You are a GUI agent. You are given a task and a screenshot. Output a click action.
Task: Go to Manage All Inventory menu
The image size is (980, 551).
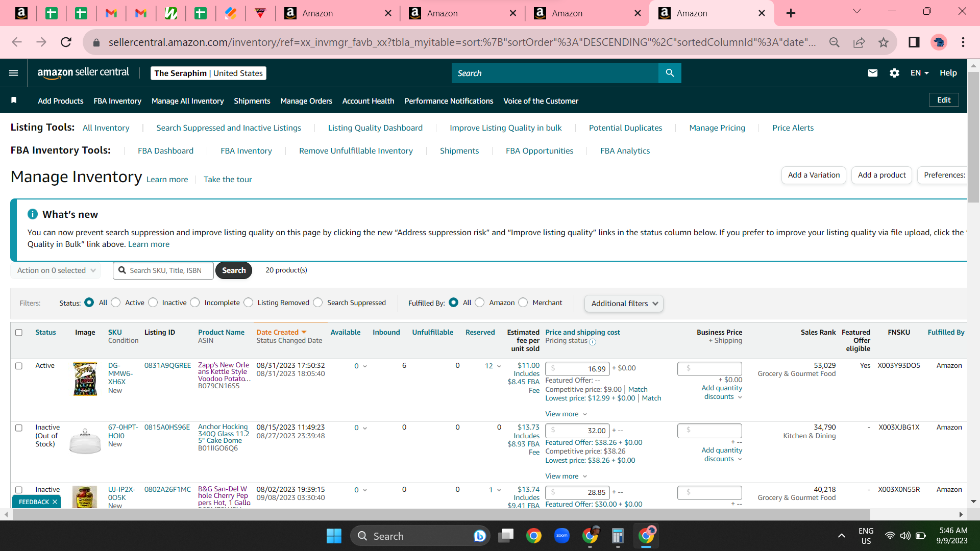[x=187, y=101]
